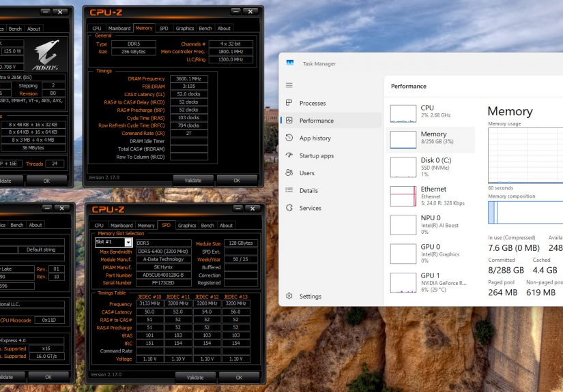The height and width of the screenshot is (392, 563).
Task: Select Ethernet performance graph thumbnail
Action: (403, 196)
